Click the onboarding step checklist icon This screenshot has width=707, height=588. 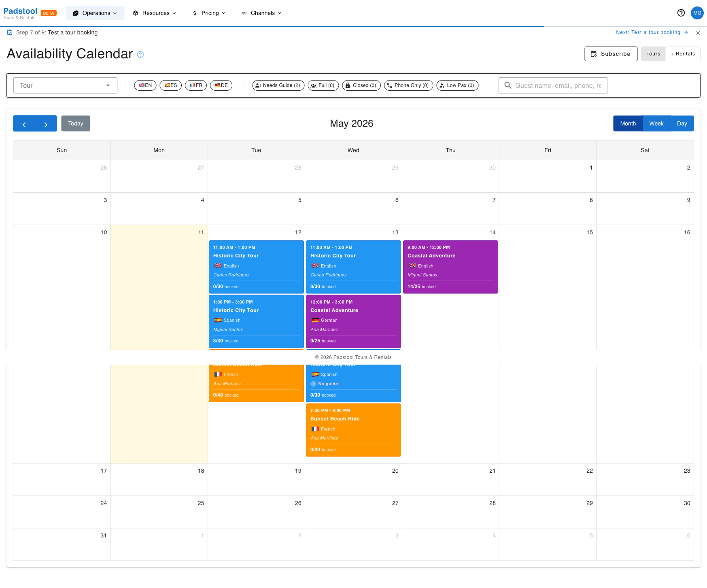(x=10, y=32)
